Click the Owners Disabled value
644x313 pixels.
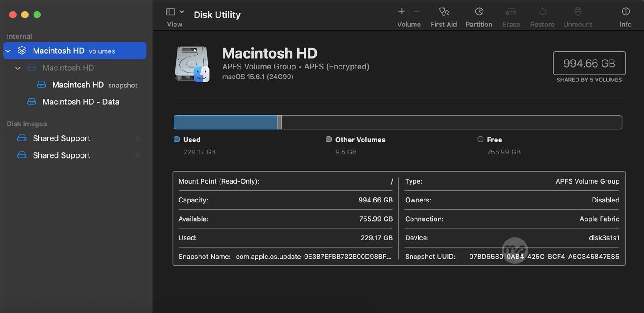click(x=606, y=200)
